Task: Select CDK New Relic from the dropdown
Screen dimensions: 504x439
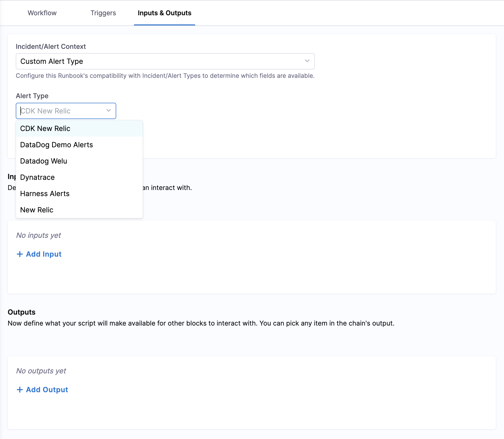Action: tap(45, 128)
